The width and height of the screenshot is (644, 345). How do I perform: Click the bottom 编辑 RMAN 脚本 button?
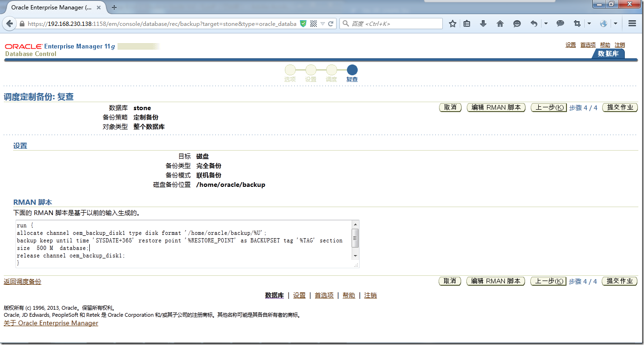click(495, 281)
